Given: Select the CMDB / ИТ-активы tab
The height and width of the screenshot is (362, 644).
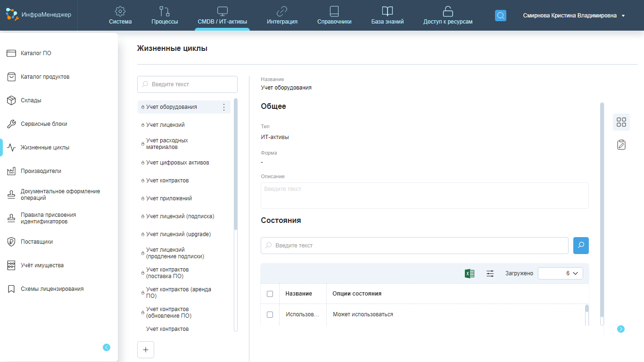Looking at the screenshot, I should pyautogui.click(x=222, y=16).
